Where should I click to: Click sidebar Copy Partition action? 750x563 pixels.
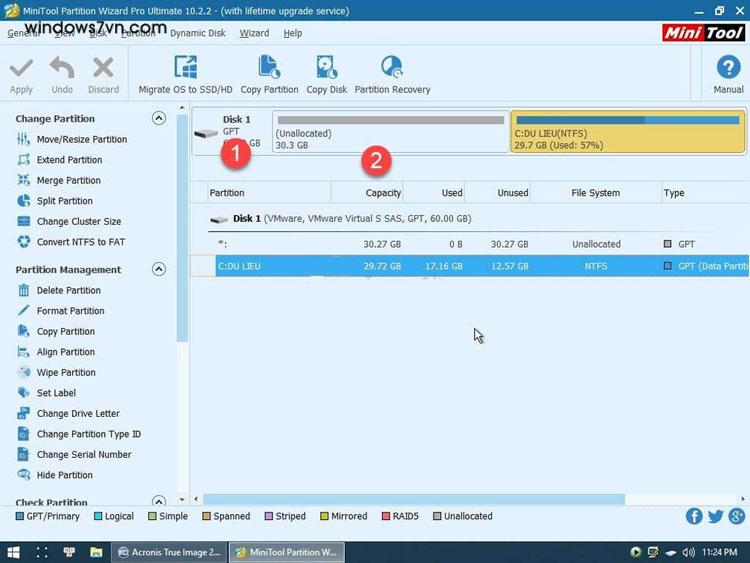66,331
